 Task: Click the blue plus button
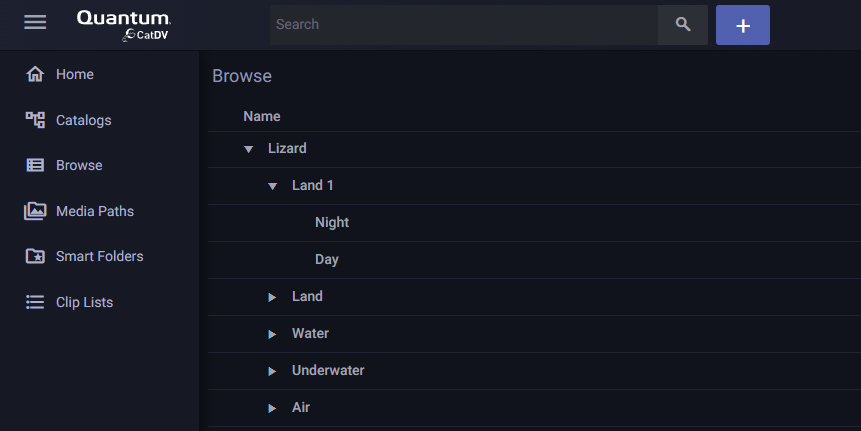click(x=742, y=25)
